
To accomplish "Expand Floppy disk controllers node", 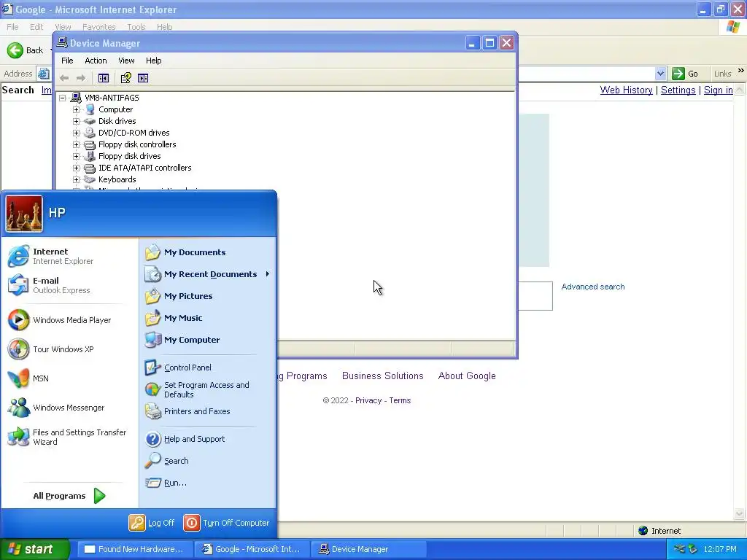I will 76,144.
